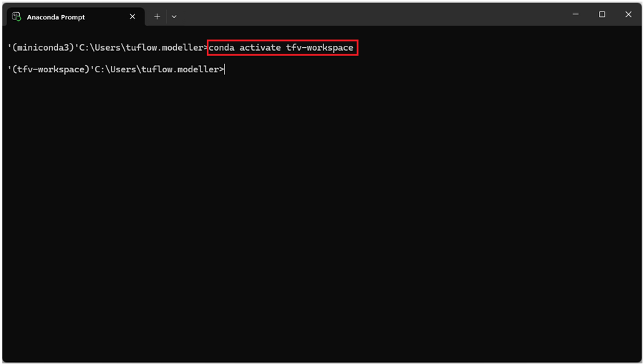Click the '>' after the first prompt path
This screenshot has width=644, height=364.
tap(206, 48)
